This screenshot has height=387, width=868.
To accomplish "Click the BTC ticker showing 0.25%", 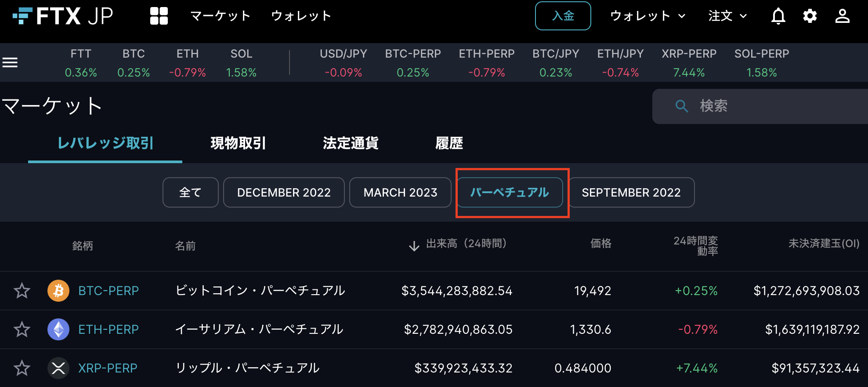I will (x=134, y=63).
